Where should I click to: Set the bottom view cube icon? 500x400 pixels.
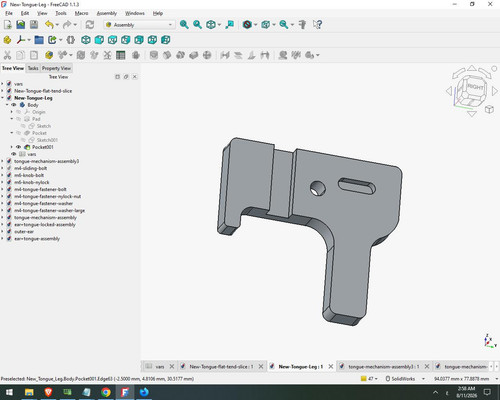coord(152,40)
